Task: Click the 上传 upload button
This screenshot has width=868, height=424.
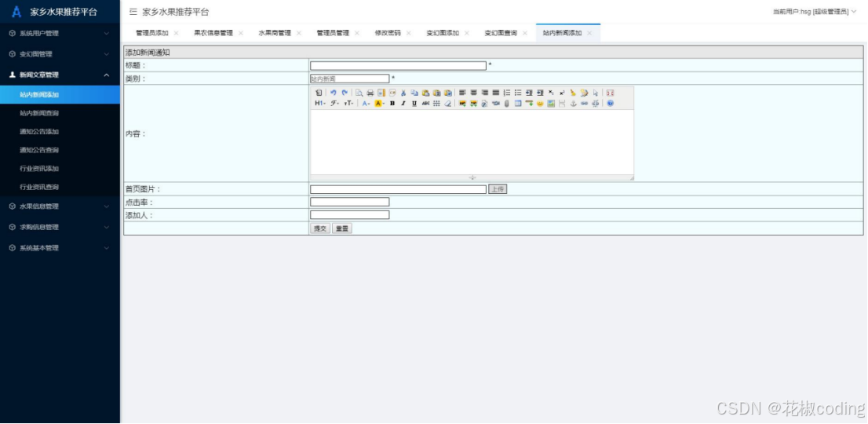Action: 498,189
